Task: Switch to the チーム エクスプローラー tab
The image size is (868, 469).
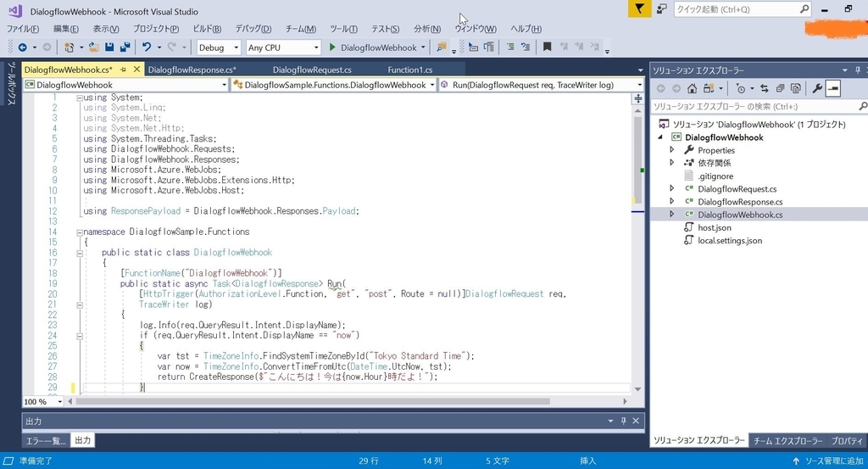Action: pyautogui.click(x=787, y=441)
